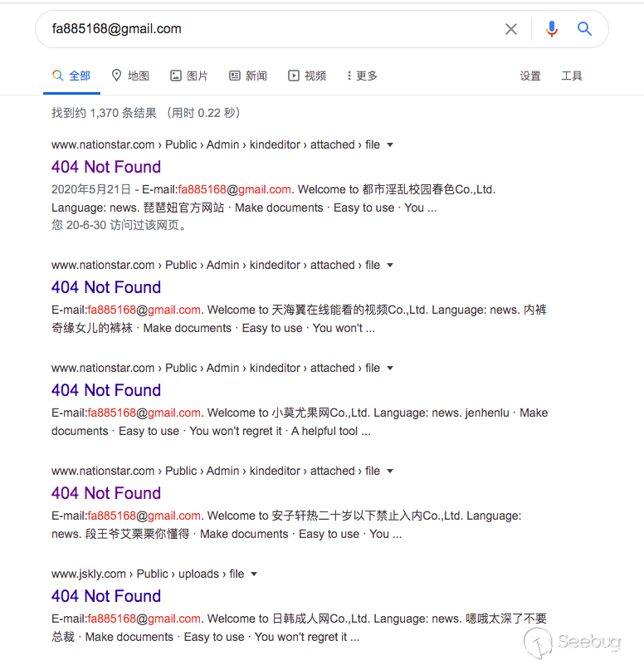Expand dropdown arrow of first nationstar result
The image size is (644, 665).
click(390, 145)
